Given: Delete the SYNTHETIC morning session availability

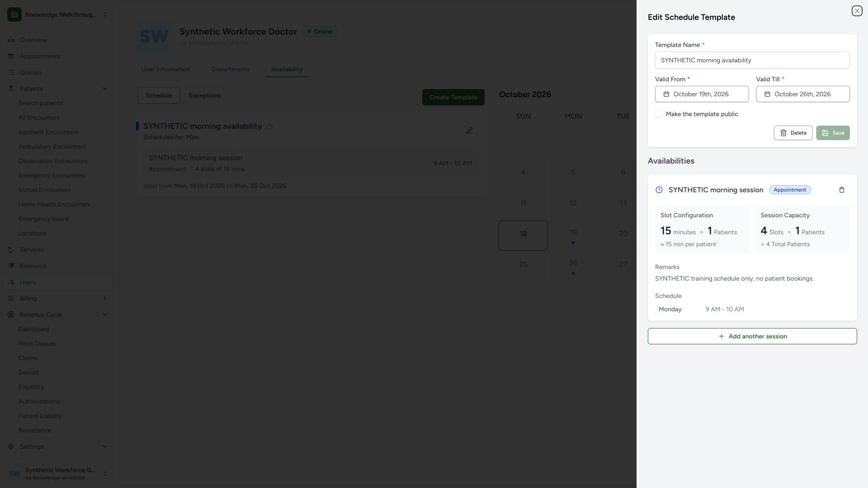Looking at the screenshot, I should [x=841, y=190].
